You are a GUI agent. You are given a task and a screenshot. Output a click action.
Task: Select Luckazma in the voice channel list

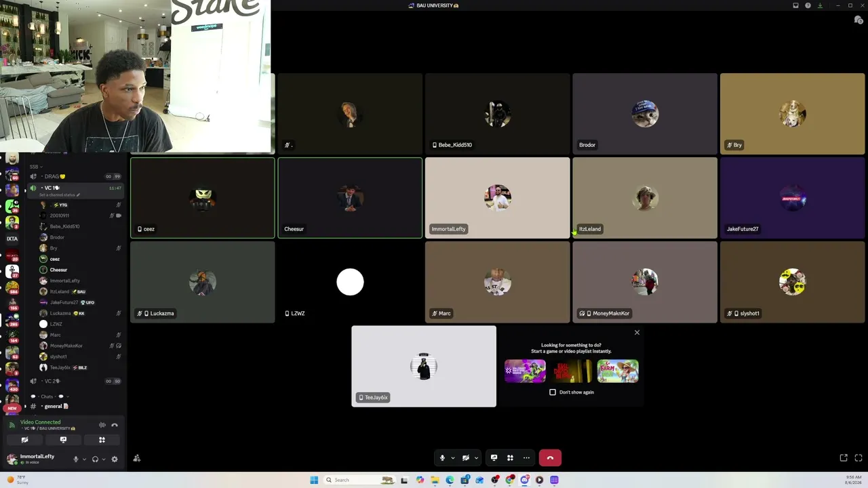80,313
